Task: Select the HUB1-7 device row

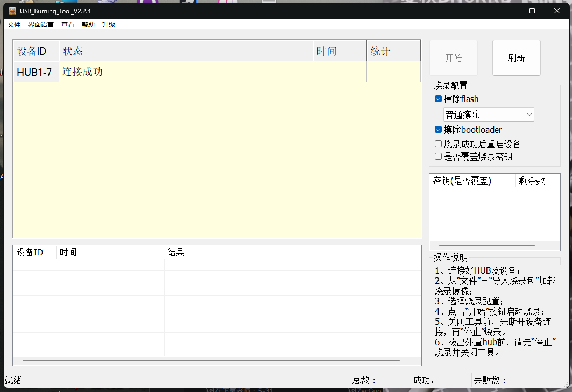Action: tap(36, 72)
